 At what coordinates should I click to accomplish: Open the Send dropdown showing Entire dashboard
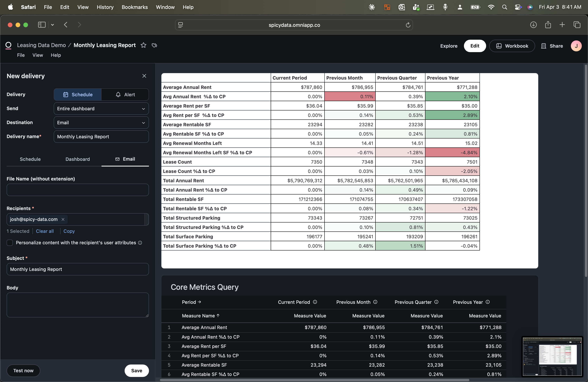tap(101, 109)
